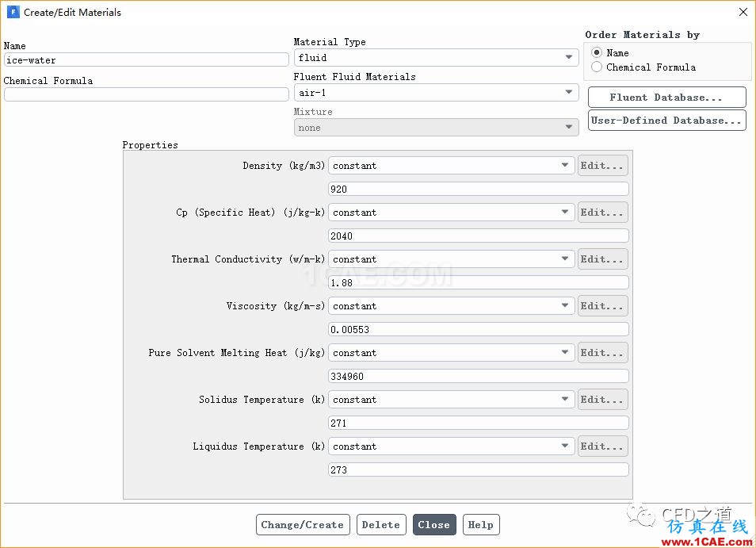The image size is (756, 548).
Task: Open the disabled Mixture dropdown
Action: point(436,128)
